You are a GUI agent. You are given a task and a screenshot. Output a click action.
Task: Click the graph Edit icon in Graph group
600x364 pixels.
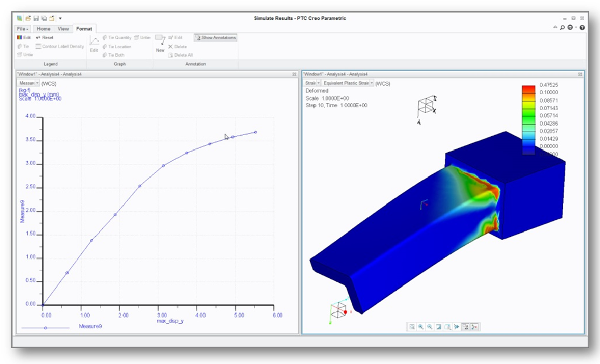pos(94,44)
